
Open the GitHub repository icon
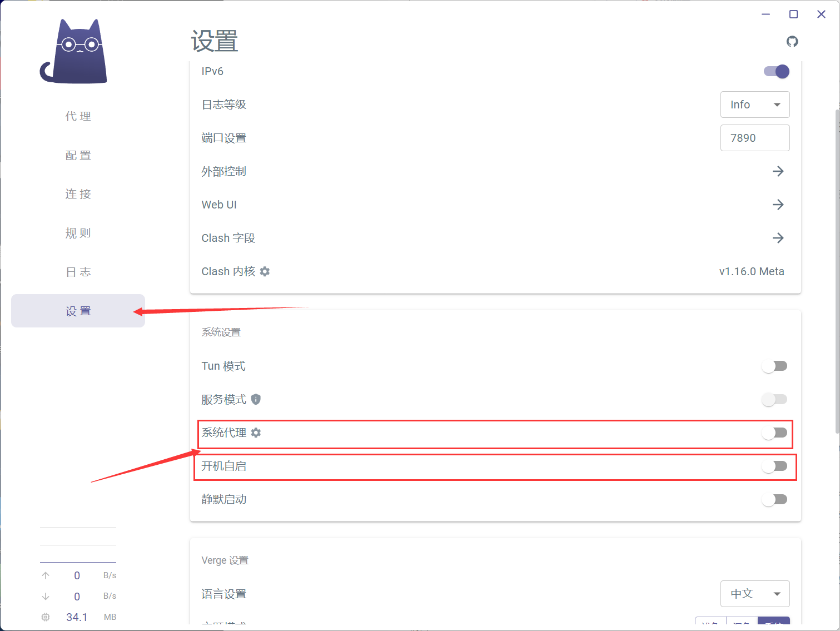pos(792,42)
